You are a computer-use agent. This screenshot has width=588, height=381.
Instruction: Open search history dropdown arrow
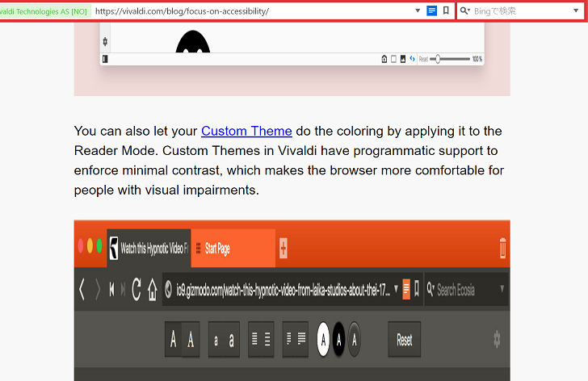576,10
